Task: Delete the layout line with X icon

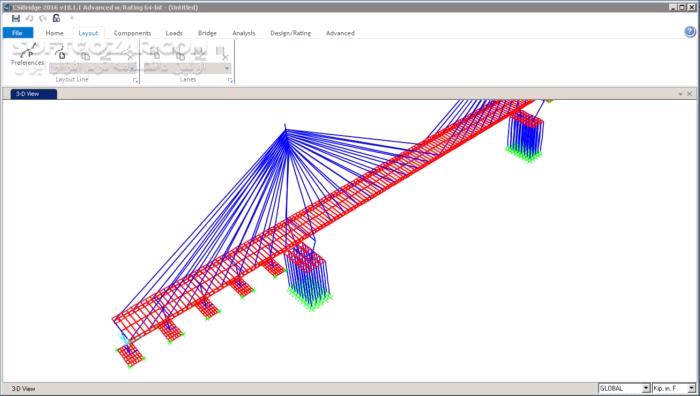Action: point(130,57)
